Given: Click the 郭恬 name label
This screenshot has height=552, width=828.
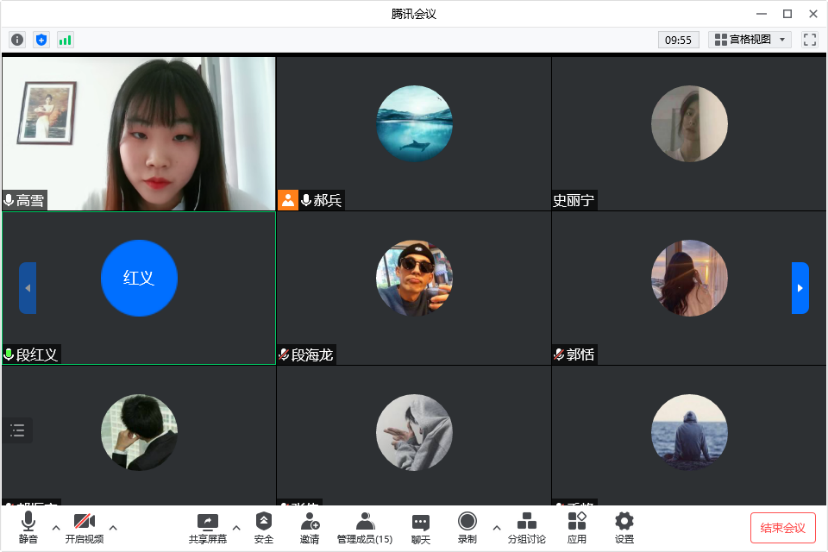Looking at the screenshot, I should [x=580, y=354].
